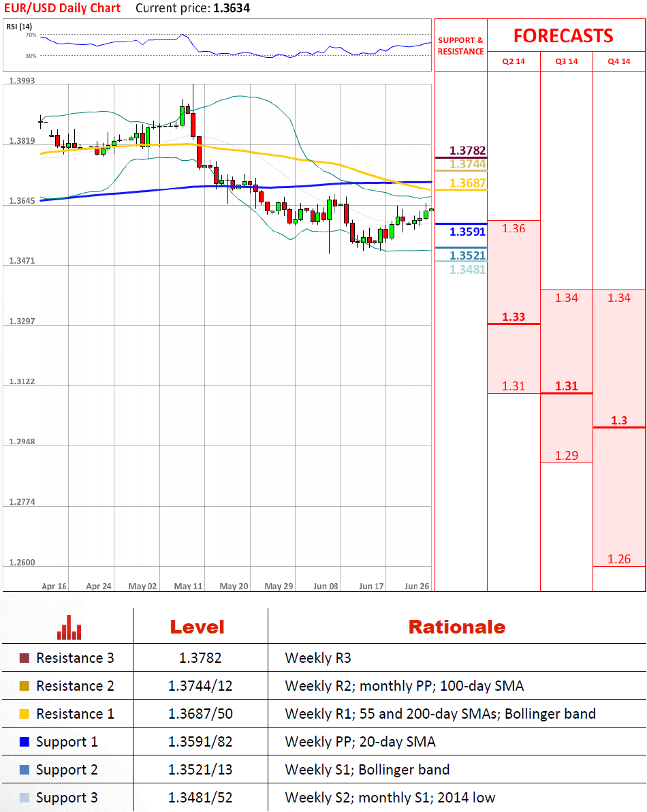Click the 'Level' table column header
The image size is (647, 812).
198,627
